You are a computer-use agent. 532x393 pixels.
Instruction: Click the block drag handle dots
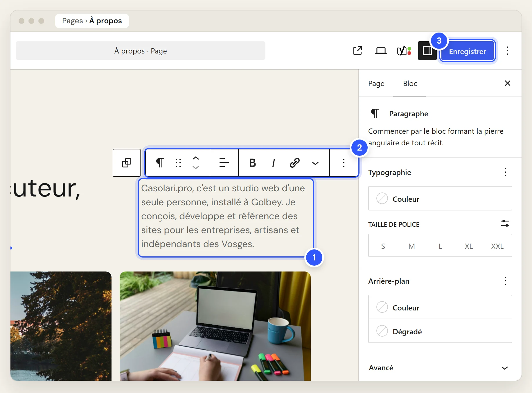(x=178, y=163)
